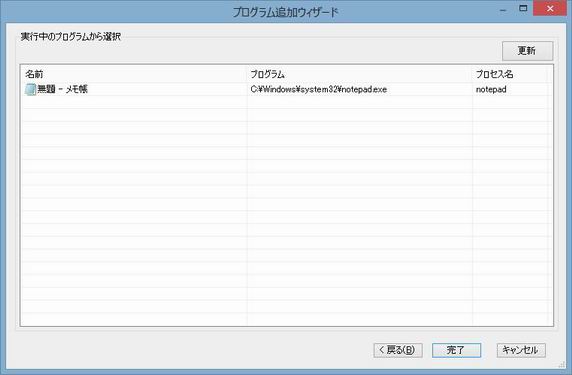Viewport: 572px width, 375px height.
Task: Sort by the プロセス名 column header
Action: (x=510, y=74)
